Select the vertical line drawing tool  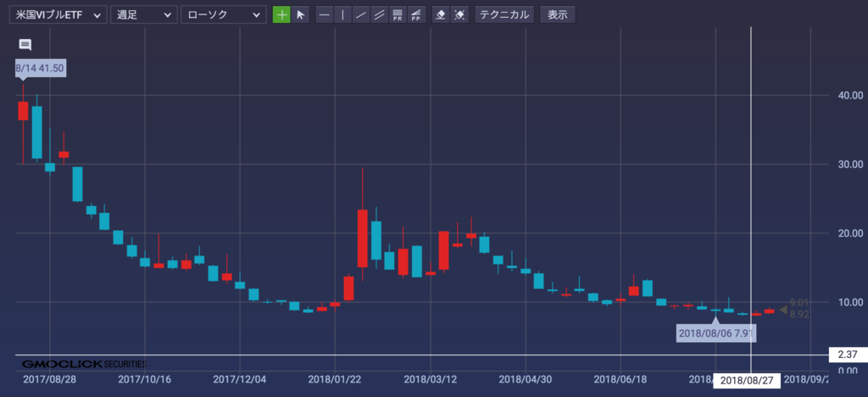point(342,15)
